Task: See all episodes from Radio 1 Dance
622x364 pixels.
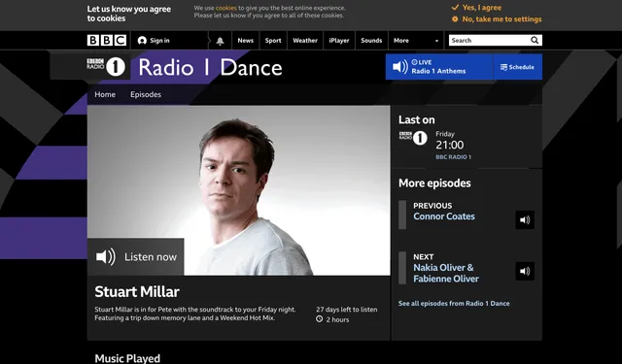Action: click(x=454, y=304)
